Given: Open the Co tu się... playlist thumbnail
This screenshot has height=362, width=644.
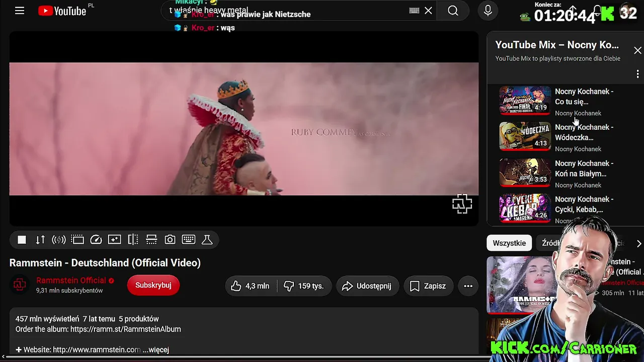Looking at the screenshot, I should click(525, 101).
